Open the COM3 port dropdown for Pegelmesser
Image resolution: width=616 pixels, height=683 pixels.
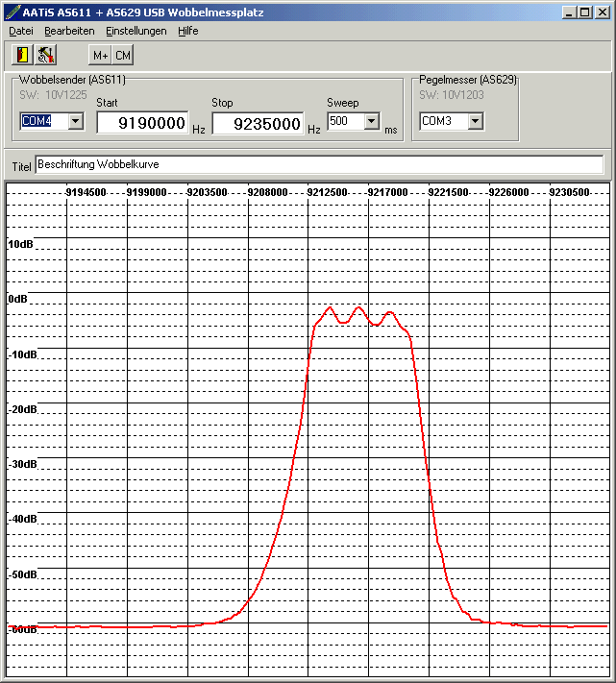click(x=475, y=122)
